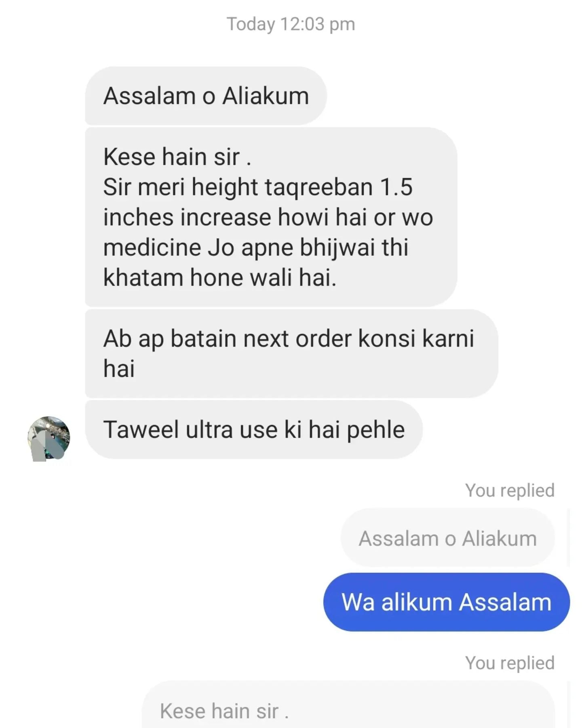The width and height of the screenshot is (582, 728).
Task: Tap the second 'You replied' label near bottom
Action: click(510, 663)
